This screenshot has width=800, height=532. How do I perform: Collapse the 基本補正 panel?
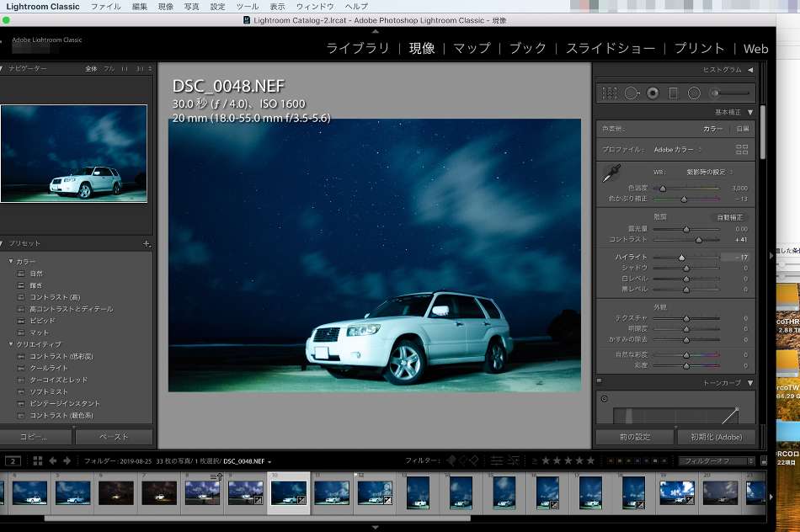[749, 112]
